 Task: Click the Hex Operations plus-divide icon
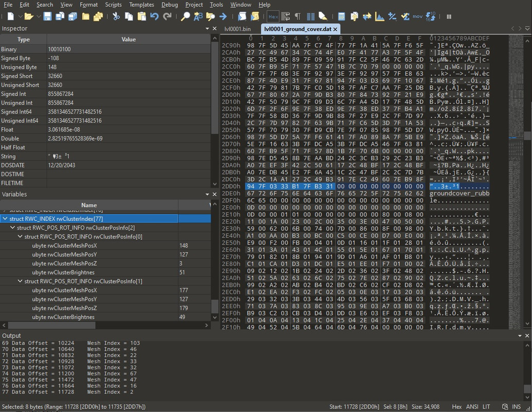point(392,16)
